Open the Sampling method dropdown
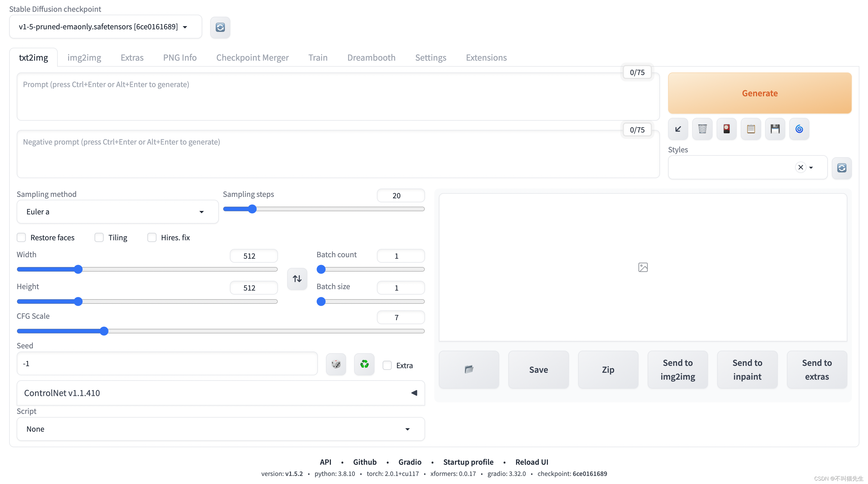 117,212
